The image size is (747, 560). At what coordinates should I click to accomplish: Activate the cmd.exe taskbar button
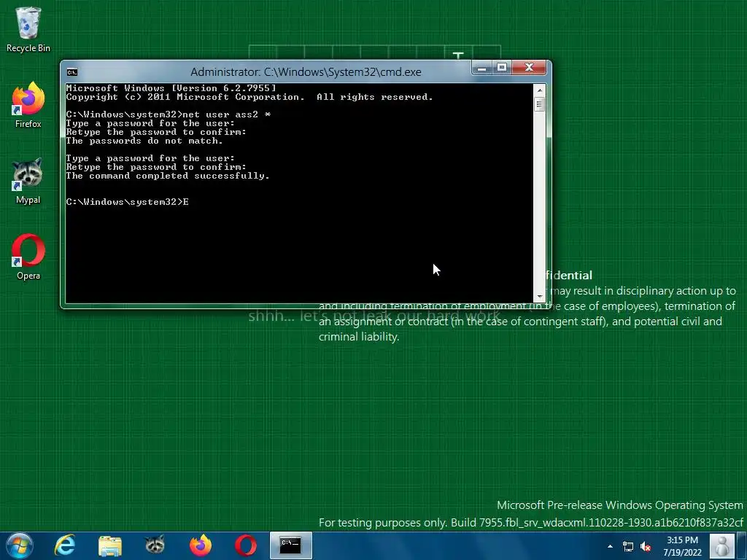[x=290, y=545]
